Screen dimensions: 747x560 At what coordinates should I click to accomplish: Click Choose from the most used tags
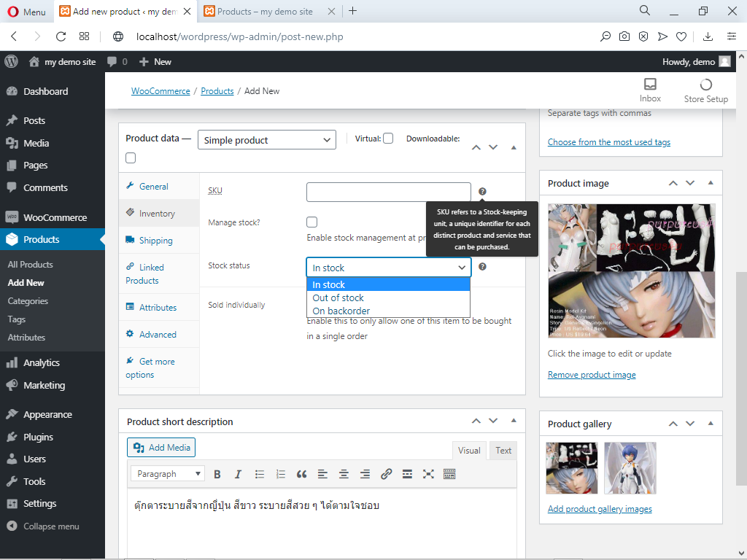tap(609, 142)
